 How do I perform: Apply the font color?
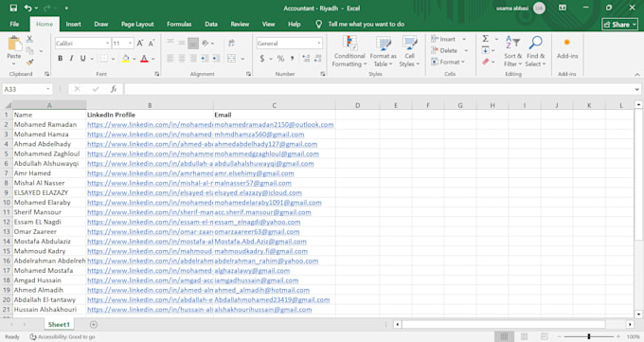144,59
